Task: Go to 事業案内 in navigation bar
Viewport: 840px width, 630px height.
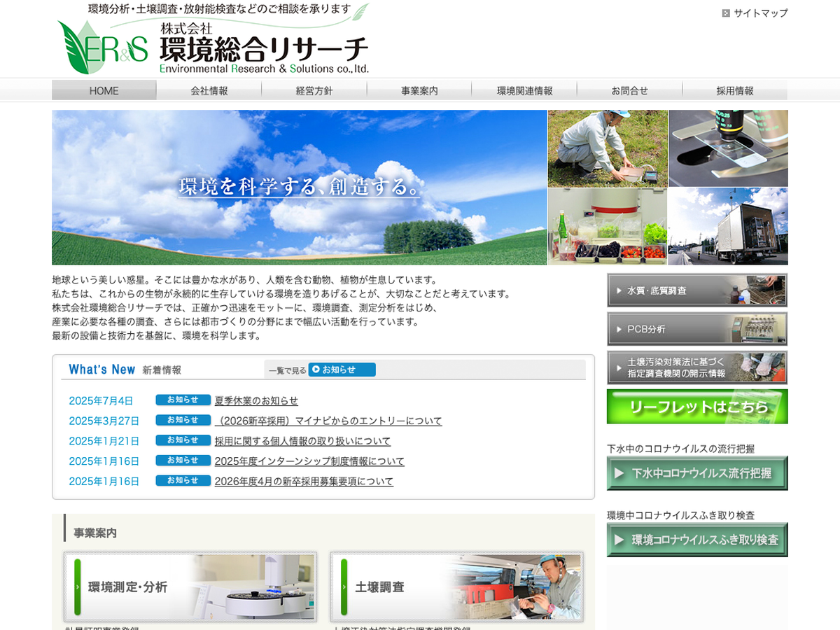Action: (x=419, y=90)
